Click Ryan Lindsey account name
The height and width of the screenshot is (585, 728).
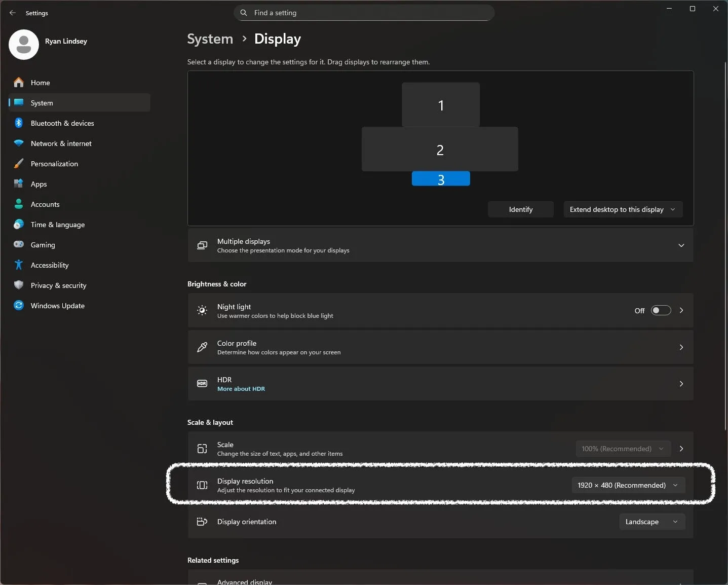click(x=66, y=41)
